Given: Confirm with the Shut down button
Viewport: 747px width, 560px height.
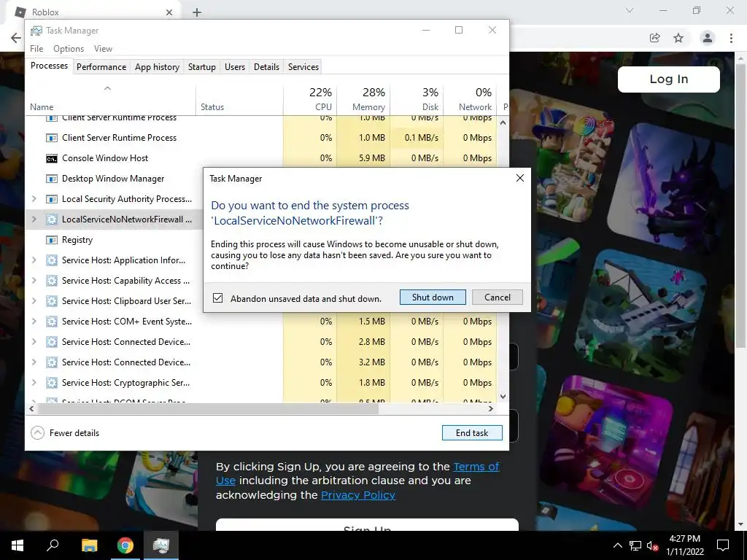Looking at the screenshot, I should 433,297.
